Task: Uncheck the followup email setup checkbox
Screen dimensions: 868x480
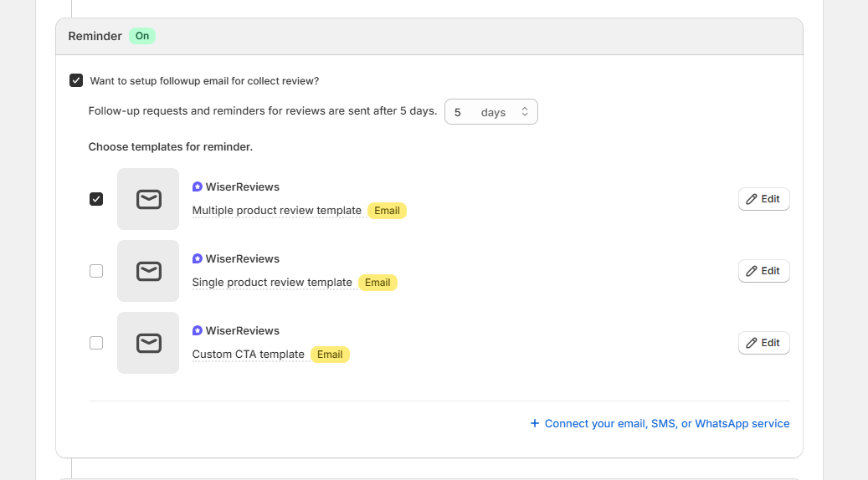Action: coord(76,81)
